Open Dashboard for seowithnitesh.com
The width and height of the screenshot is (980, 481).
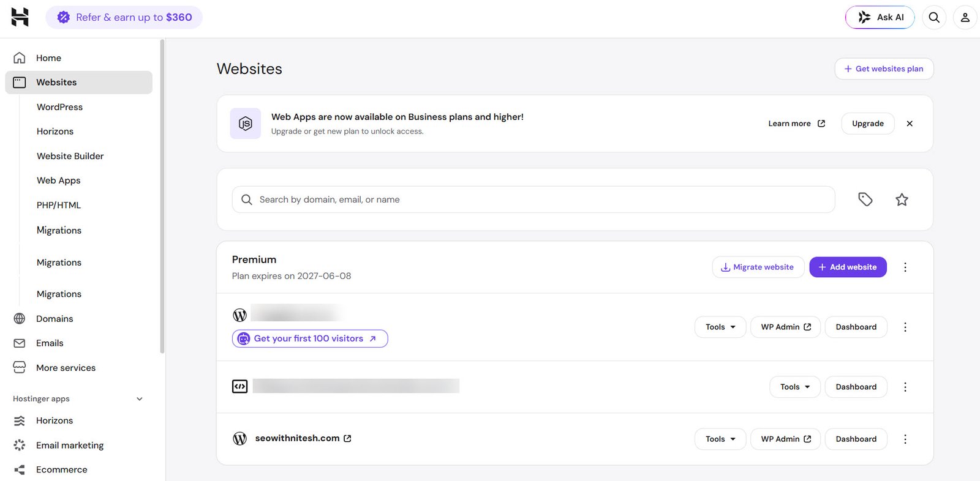[856, 439]
